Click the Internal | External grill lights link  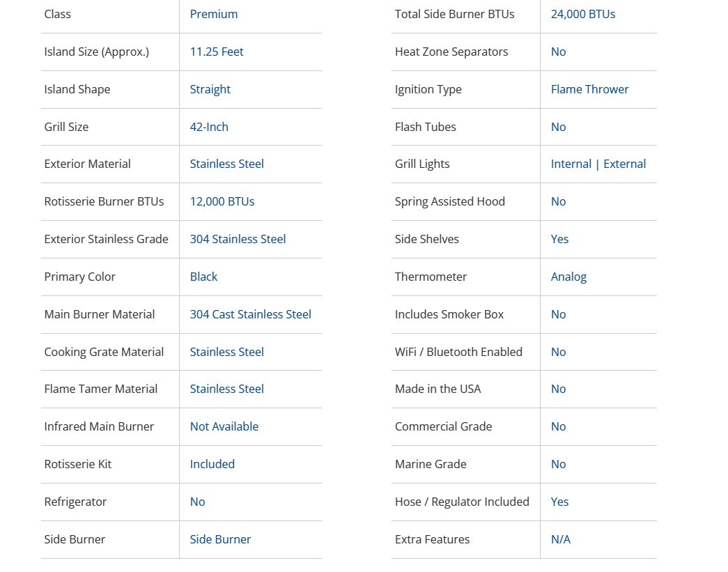(x=598, y=164)
